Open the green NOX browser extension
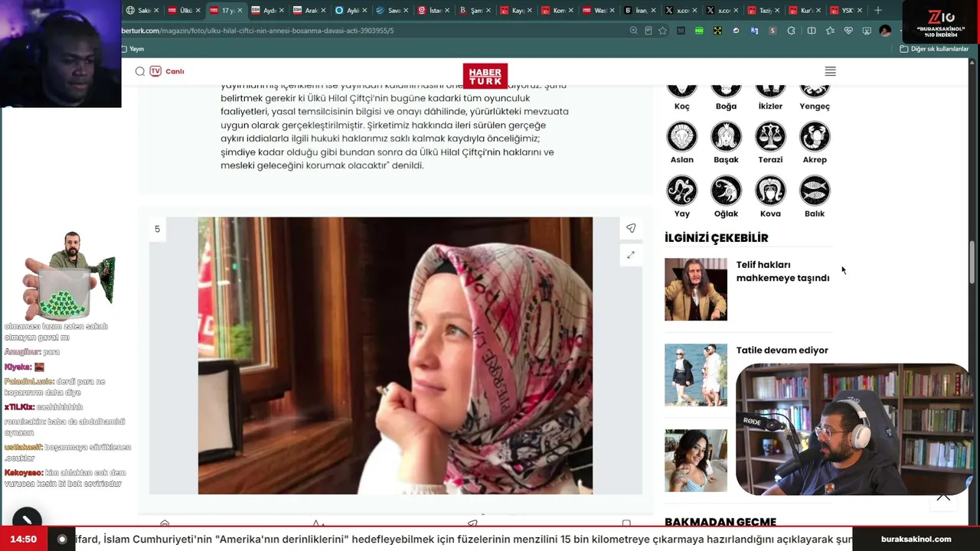Screen dimensions: 980x551 tap(699, 31)
